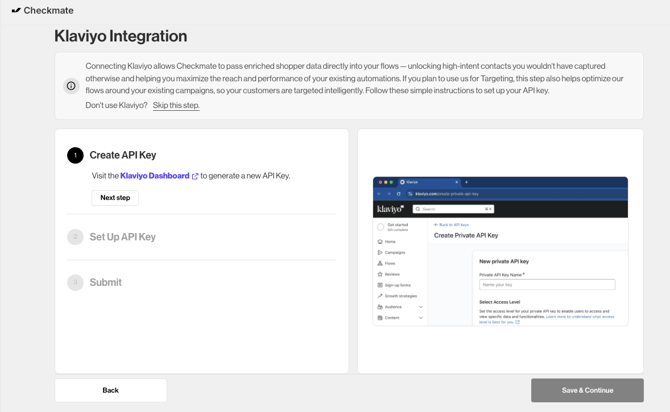Viewport: 670px width, 412px height.
Task: Click the Private API Key Name field in the preview
Action: 546,284
